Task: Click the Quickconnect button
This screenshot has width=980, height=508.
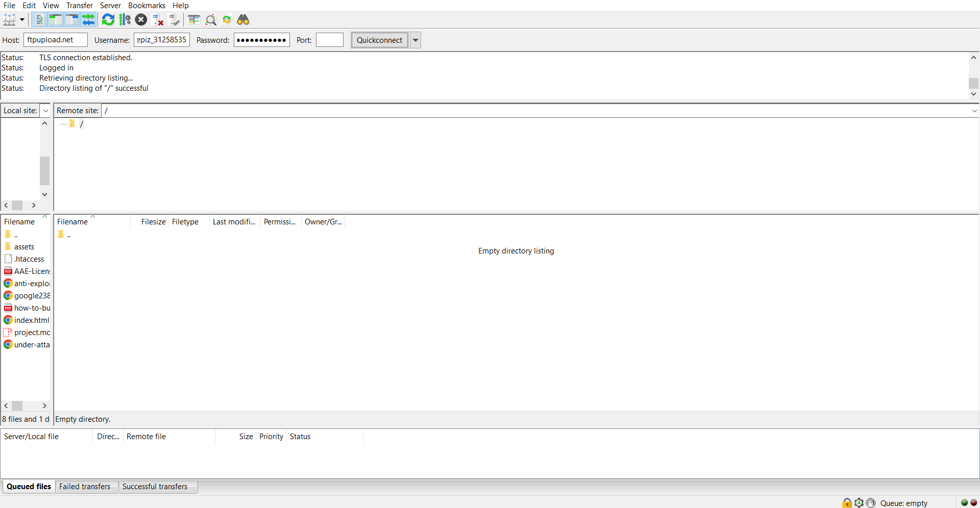Action: click(x=379, y=40)
